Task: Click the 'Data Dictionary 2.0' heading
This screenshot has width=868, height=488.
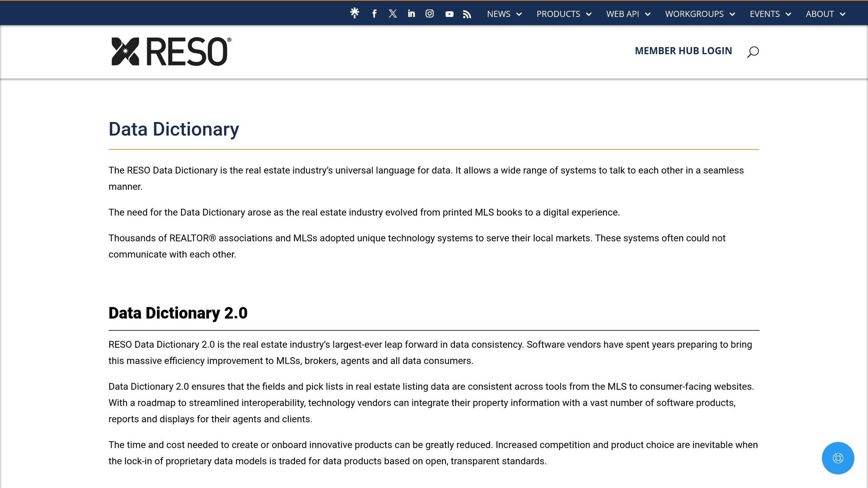Action: pyautogui.click(x=178, y=313)
